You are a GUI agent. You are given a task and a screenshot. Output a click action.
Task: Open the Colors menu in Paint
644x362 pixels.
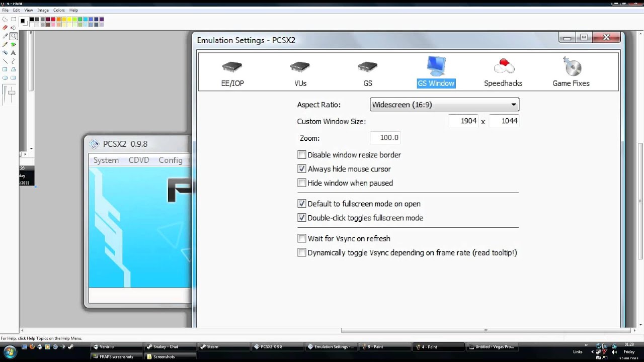59,10
